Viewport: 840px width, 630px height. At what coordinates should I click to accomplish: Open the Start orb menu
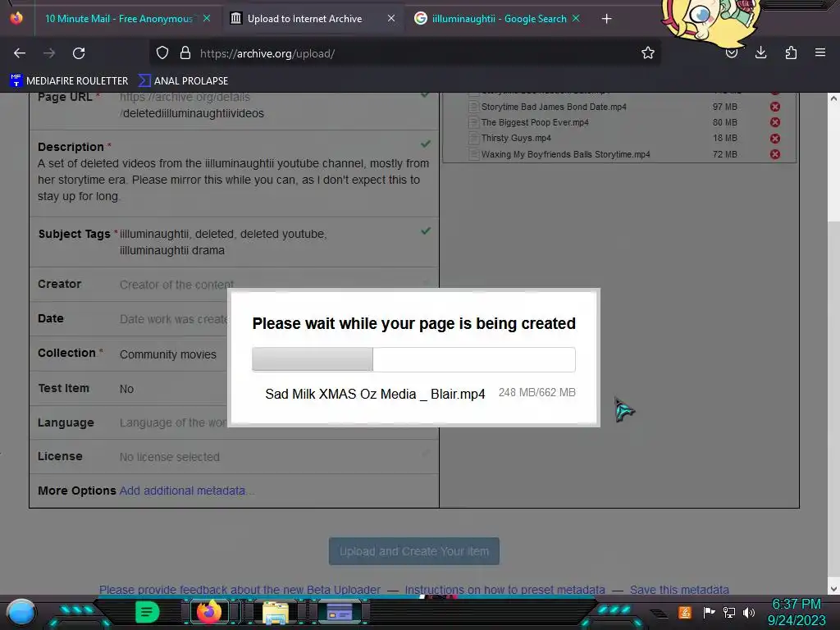(x=21, y=612)
